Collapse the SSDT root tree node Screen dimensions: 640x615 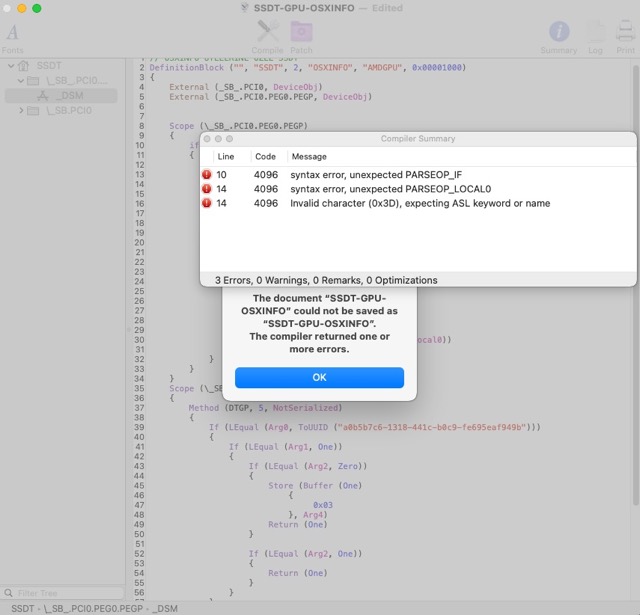pyautogui.click(x=10, y=65)
